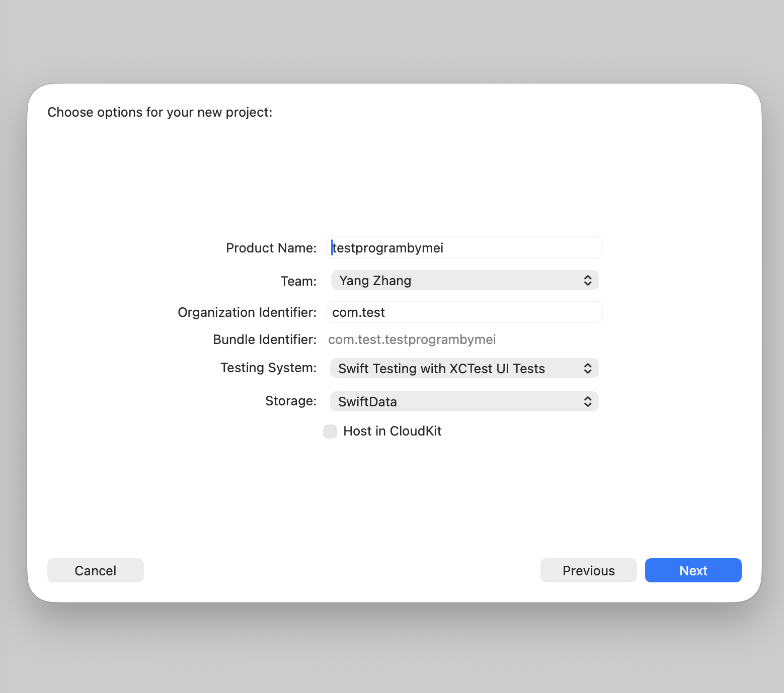This screenshot has height=693, width=784.
Task: Go back with the Previous button
Action: (x=588, y=570)
